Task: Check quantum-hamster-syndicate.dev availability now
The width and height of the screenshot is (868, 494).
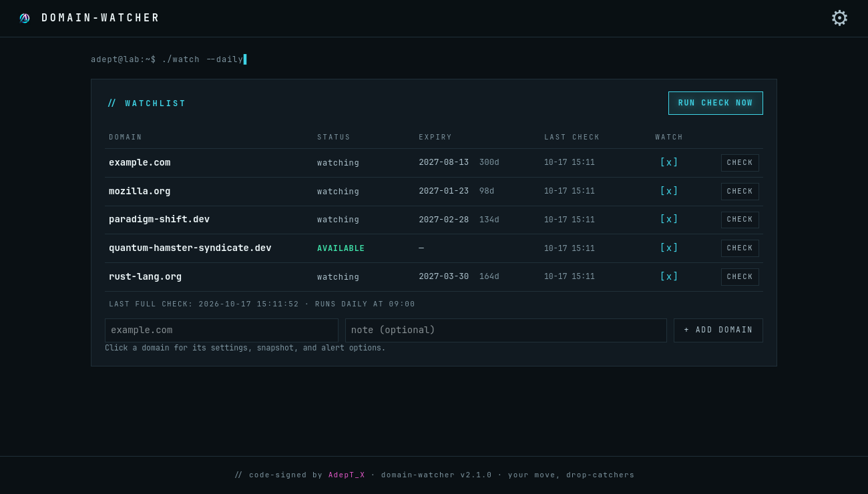Action: (740, 248)
